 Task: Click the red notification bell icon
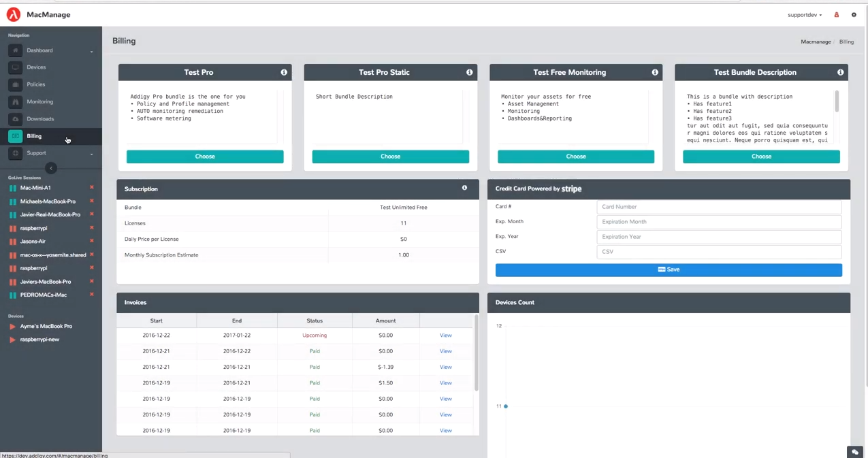pyautogui.click(x=837, y=14)
